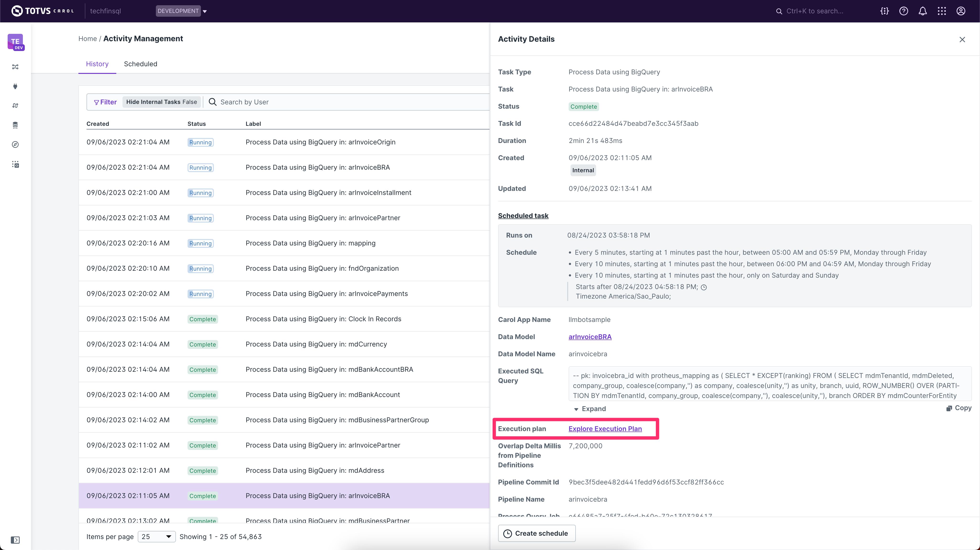The width and height of the screenshot is (980, 550).
Task: Select the Task Id value text
Action: 633,124
